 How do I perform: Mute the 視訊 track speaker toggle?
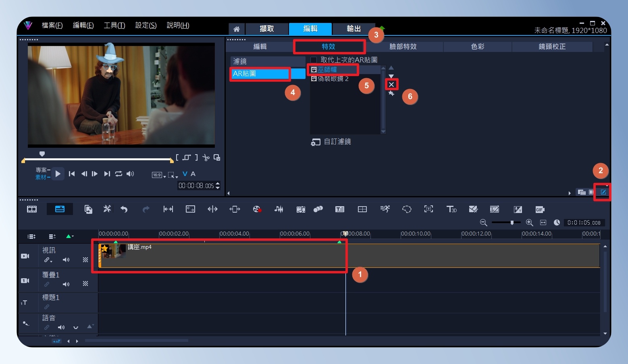pos(66,260)
